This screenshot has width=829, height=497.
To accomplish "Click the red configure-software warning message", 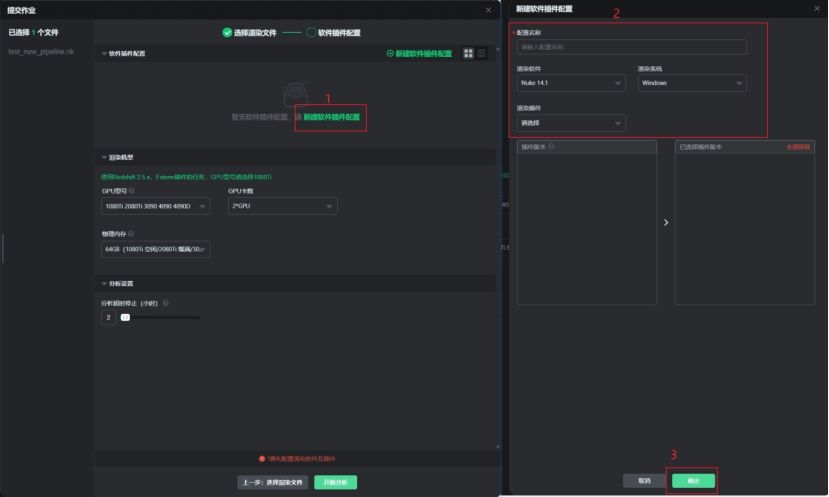I will point(297,459).
